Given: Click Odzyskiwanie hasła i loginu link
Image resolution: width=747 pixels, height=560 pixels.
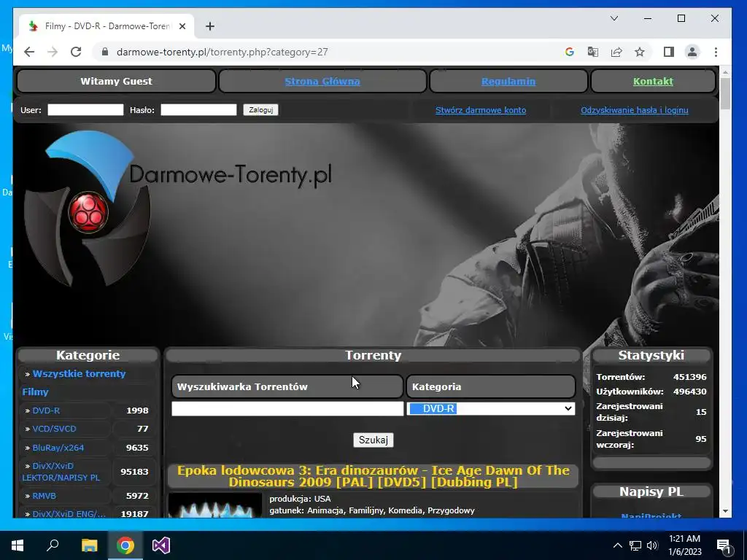Looking at the screenshot, I should tap(635, 110).
